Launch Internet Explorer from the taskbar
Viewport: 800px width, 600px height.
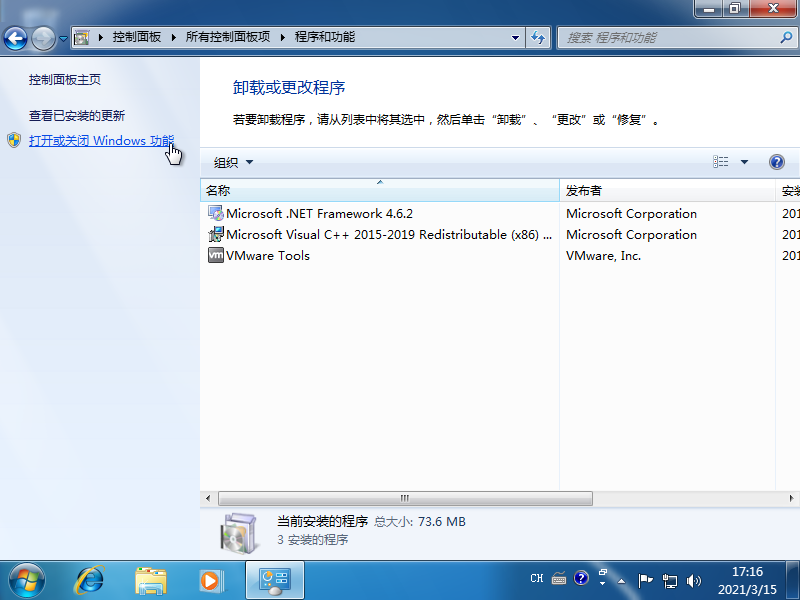coord(89,580)
